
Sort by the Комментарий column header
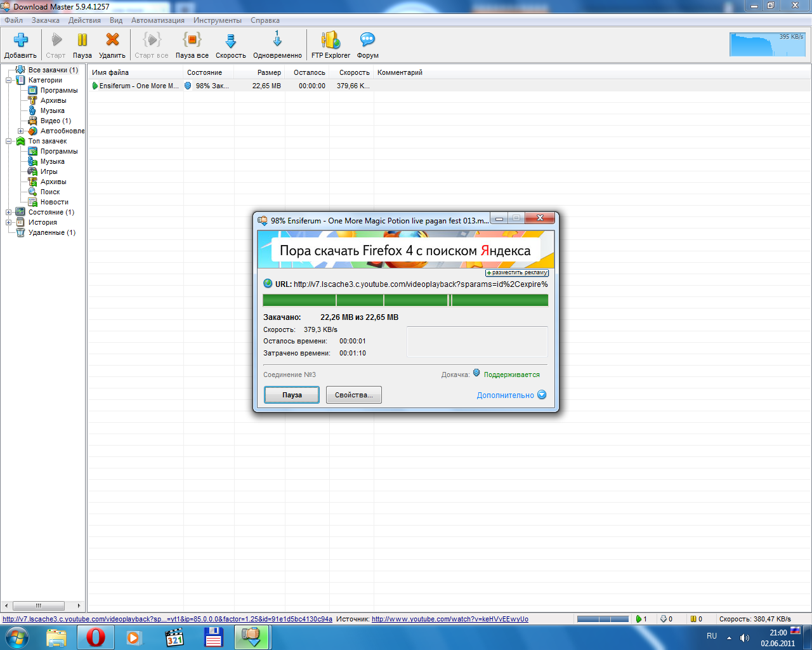click(400, 72)
